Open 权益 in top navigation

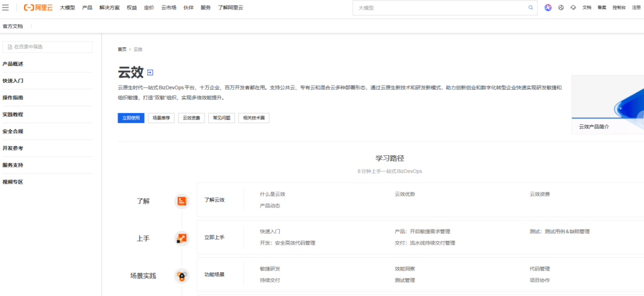132,8
